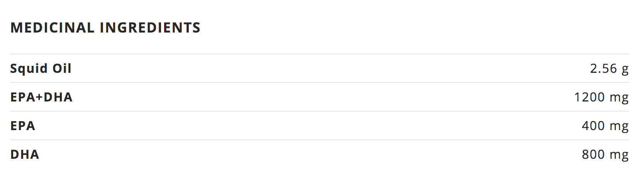Click the plus sign in "EPA+DHA"

(x=39, y=97)
